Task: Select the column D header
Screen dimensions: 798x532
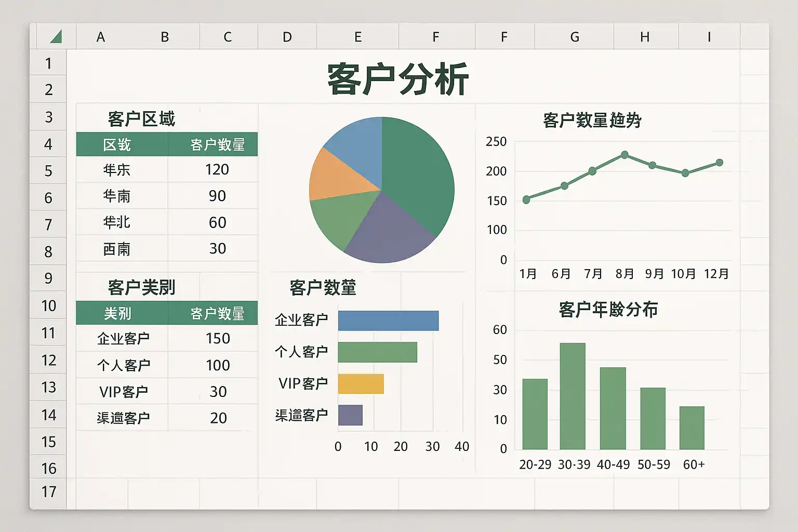Action: tap(287, 37)
